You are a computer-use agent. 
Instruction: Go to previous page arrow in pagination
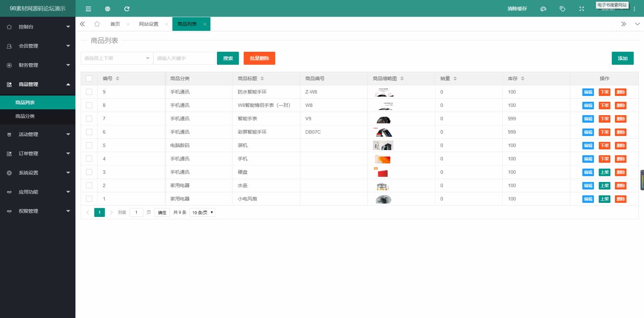point(88,212)
